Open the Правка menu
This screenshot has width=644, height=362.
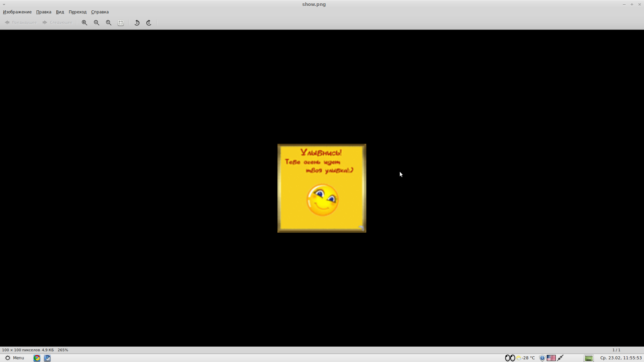pyautogui.click(x=44, y=12)
